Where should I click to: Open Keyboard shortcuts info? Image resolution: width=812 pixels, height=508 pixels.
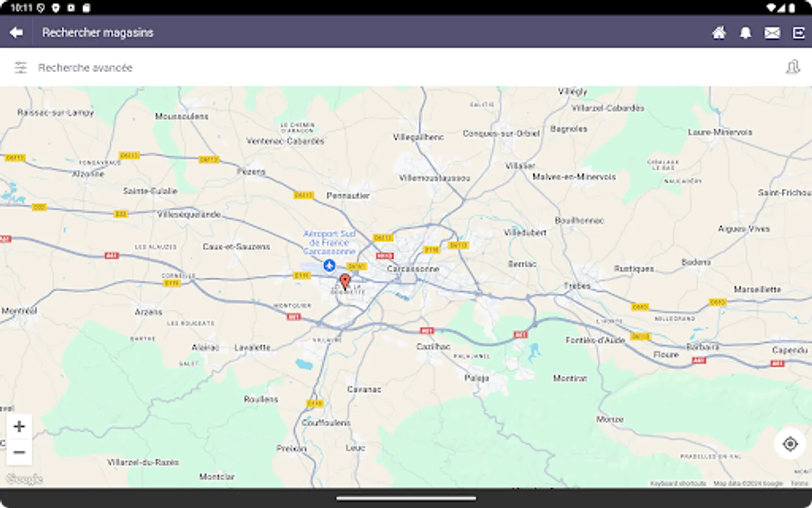[678, 484]
